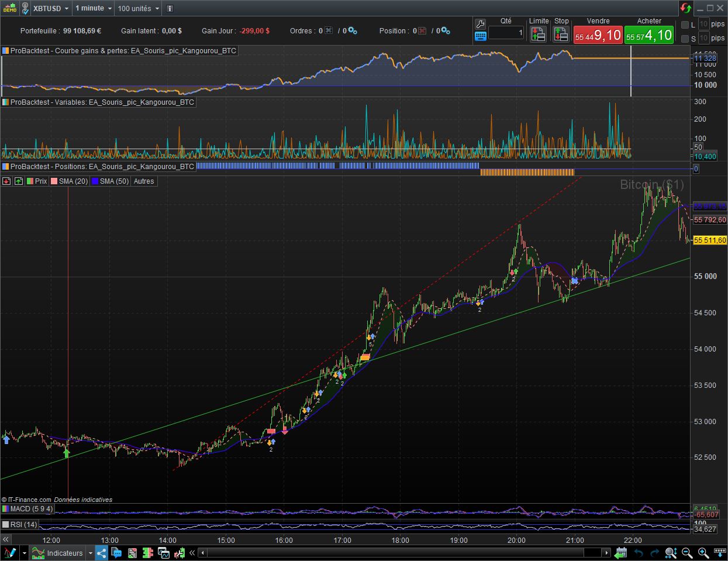728x561 pixels.
Task: Select the Prix tab in price legend
Action: (x=37, y=181)
